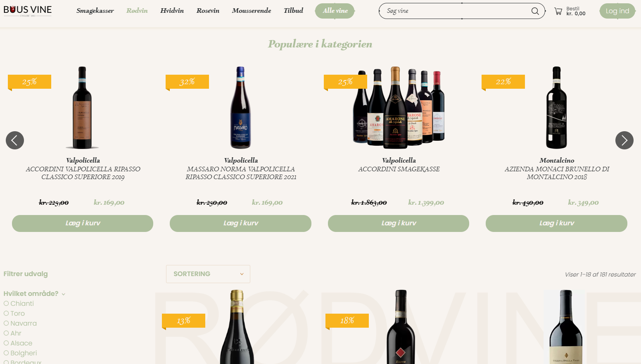
Task: Open the Smagekasser menu item
Action: click(95, 11)
